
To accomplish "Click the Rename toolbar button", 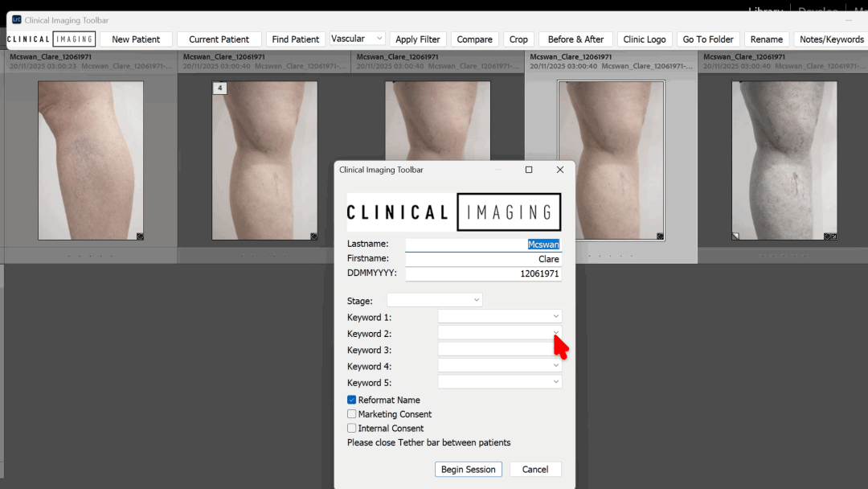I will click(767, 39).
